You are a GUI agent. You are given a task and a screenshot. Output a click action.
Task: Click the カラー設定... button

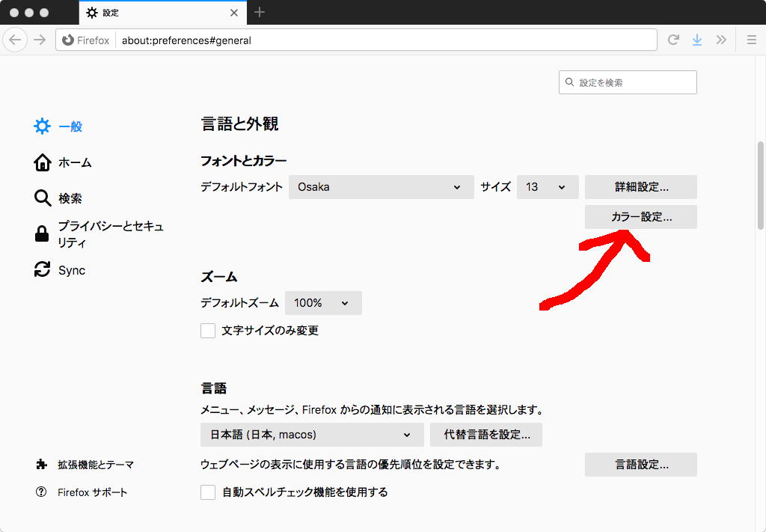point(641,217)
